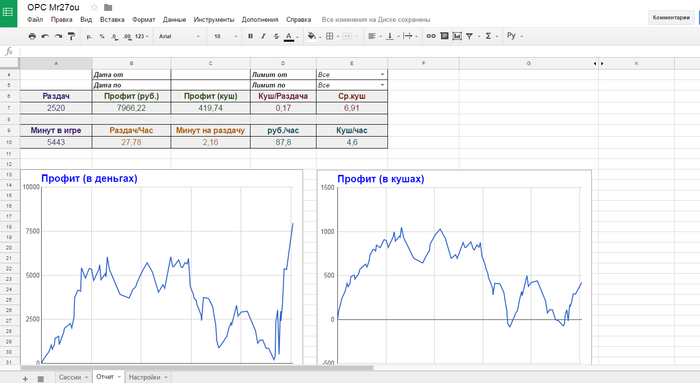
Task: Open Правка menu
Action: click(x=62, y=20)
